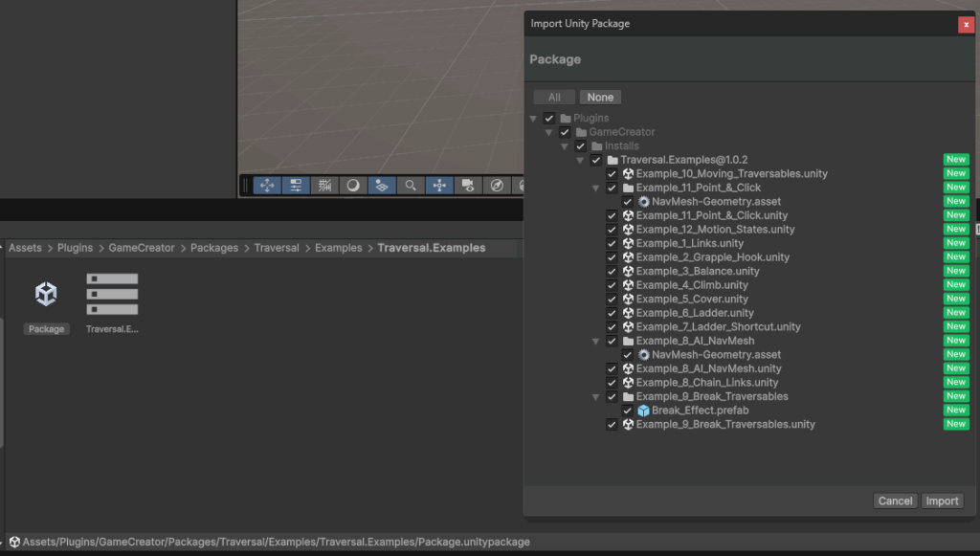
Task: Collapse the Example_11_Point_&_Click folder arrow
Action: 595,188
